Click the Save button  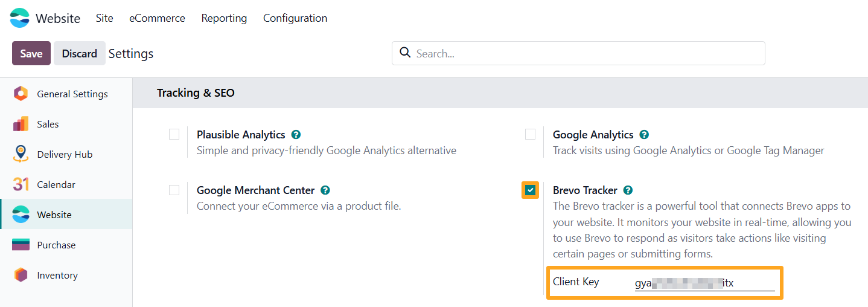pos(31,53)
